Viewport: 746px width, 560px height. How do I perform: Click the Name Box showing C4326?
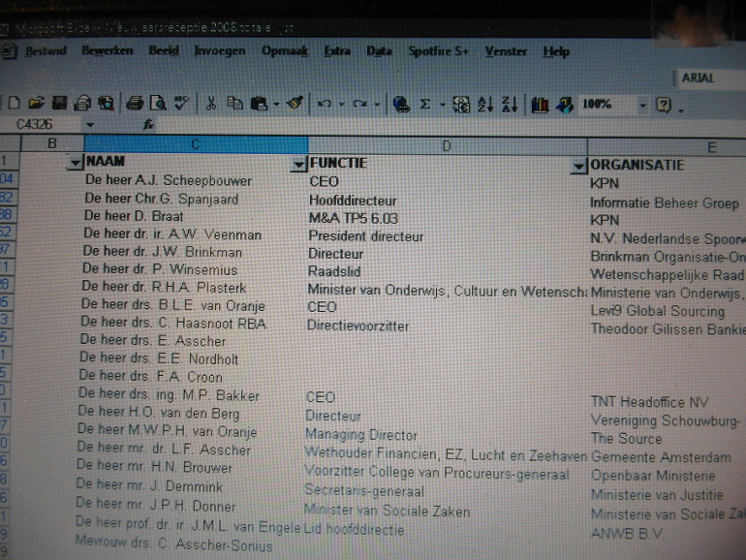(42, 125)
